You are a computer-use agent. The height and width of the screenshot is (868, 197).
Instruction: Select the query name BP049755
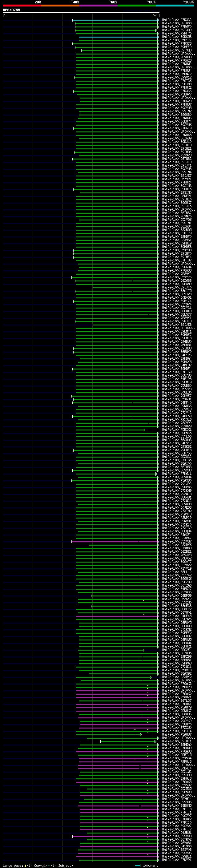tap(11, 10)
